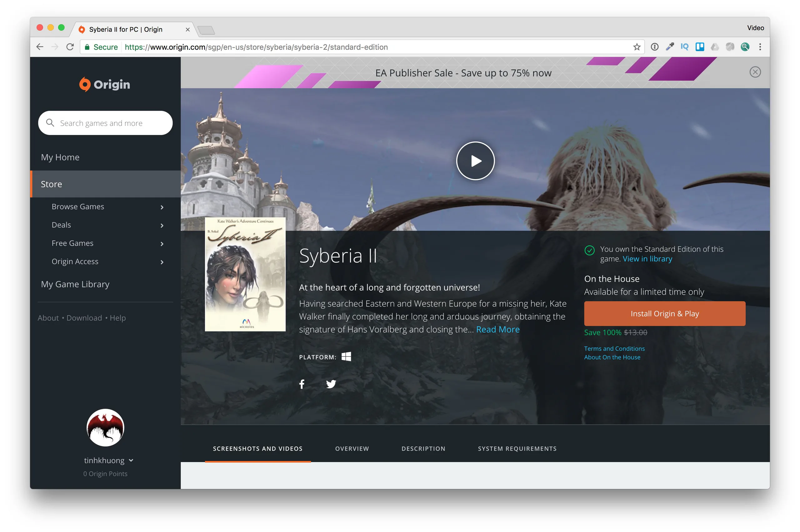This screenshot has height=532, width=800.
Task: Click the Download footer link
Action: tap(84, 318)
